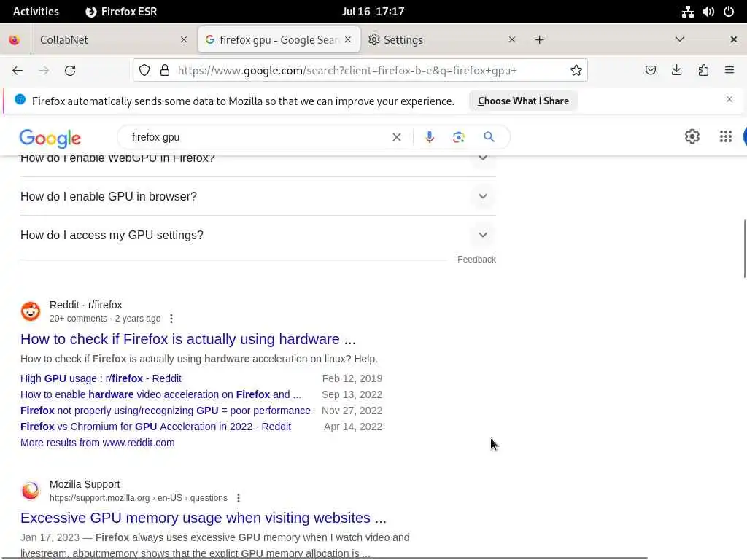Click the Feedback link

click(x=476, y=260)
